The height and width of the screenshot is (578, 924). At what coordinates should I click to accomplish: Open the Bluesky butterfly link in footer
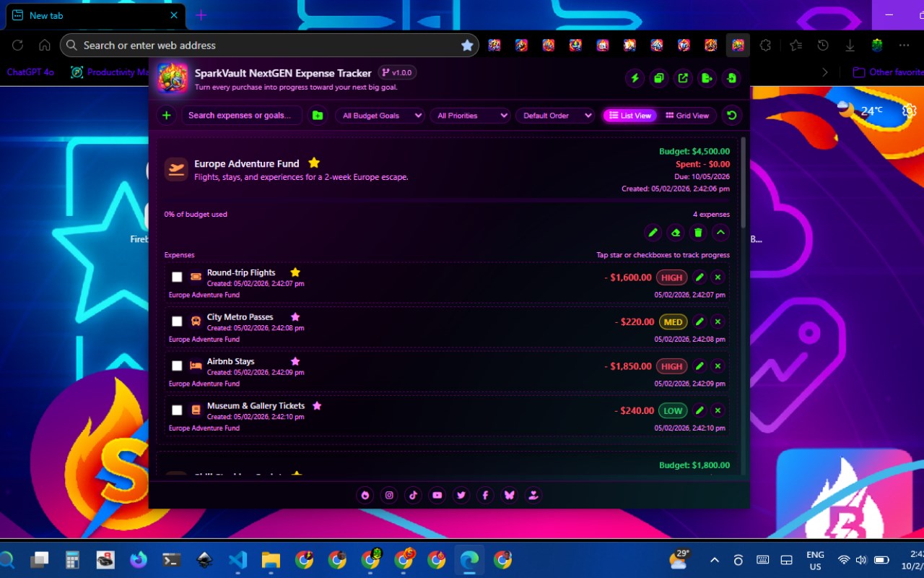click(510, 495)
